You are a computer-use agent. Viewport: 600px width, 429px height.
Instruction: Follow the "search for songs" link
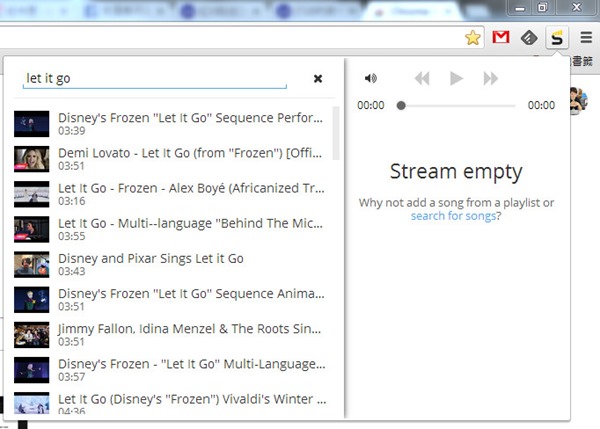[x=453, y=216]
